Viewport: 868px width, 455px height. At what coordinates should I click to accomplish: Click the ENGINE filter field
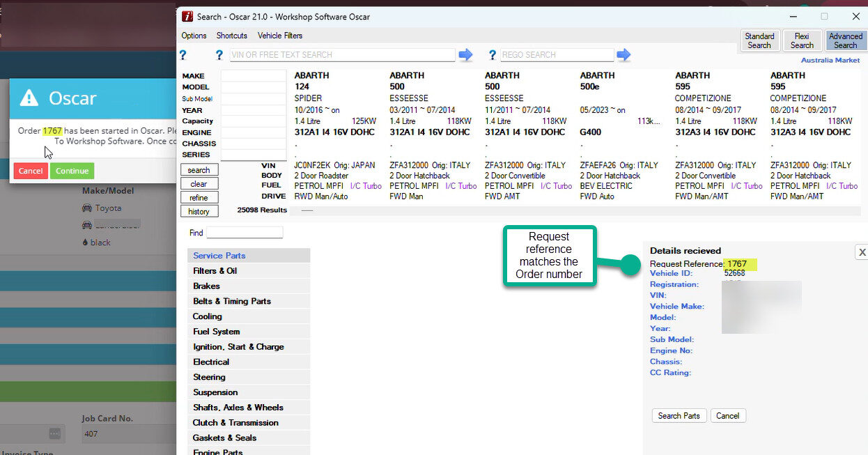click(254, 132)
